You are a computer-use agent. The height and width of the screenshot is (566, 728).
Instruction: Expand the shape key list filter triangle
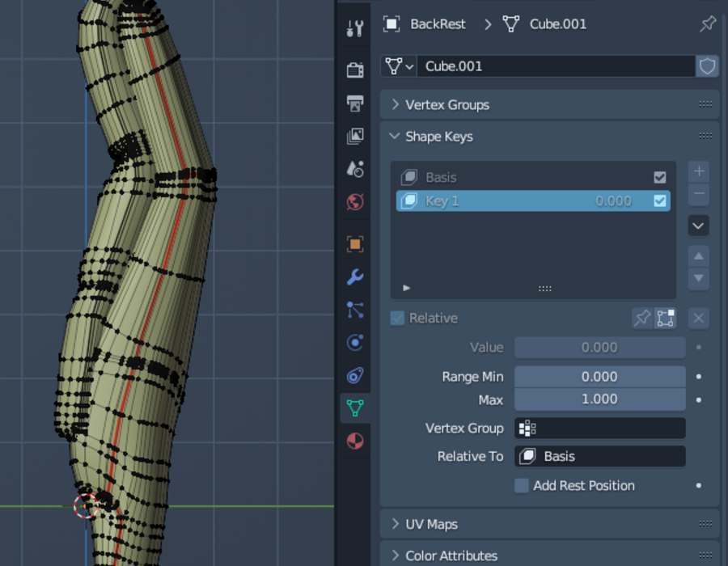pos(407,288)
